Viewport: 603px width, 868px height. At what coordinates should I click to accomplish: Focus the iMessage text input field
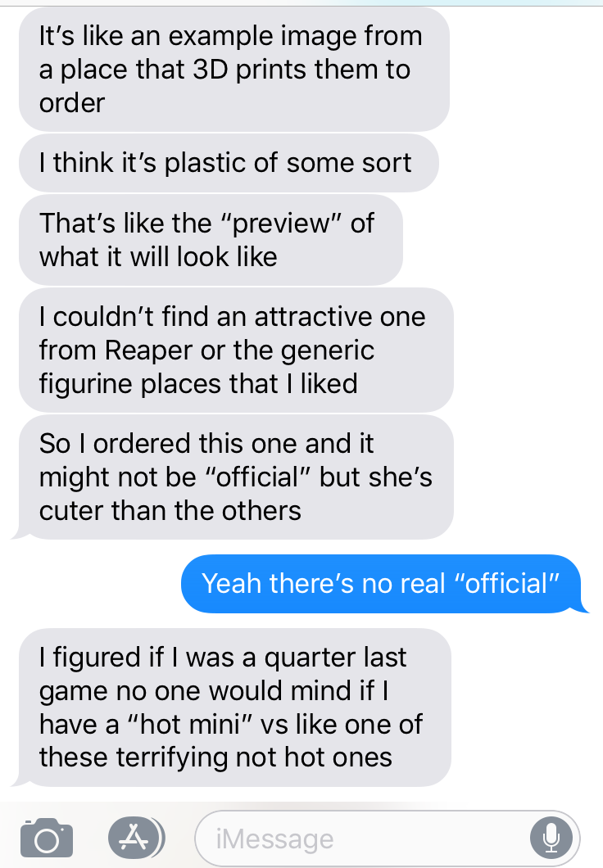click(387, 838)
